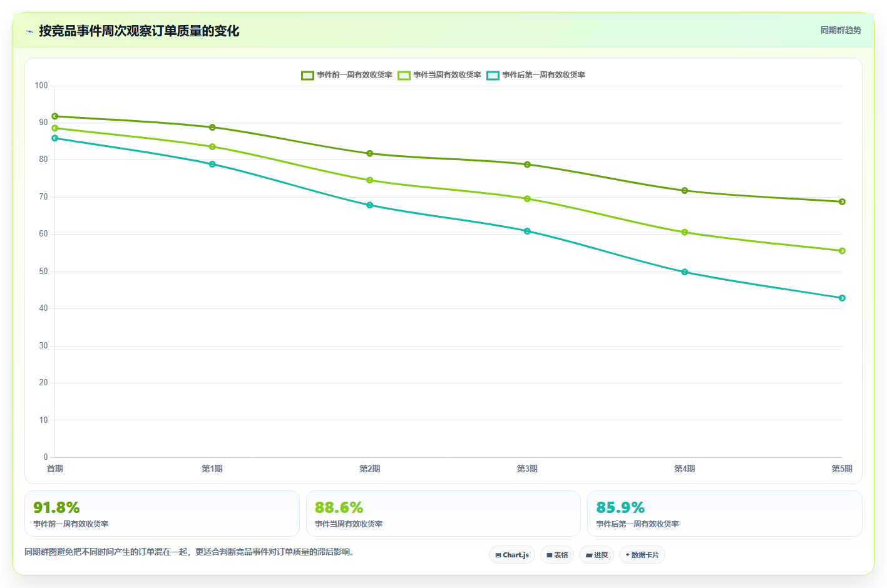Image resolution: width=887 pixels, height=588 pixels.
Task: Click the 第4期 x-axis label
Action: point(685,469)
